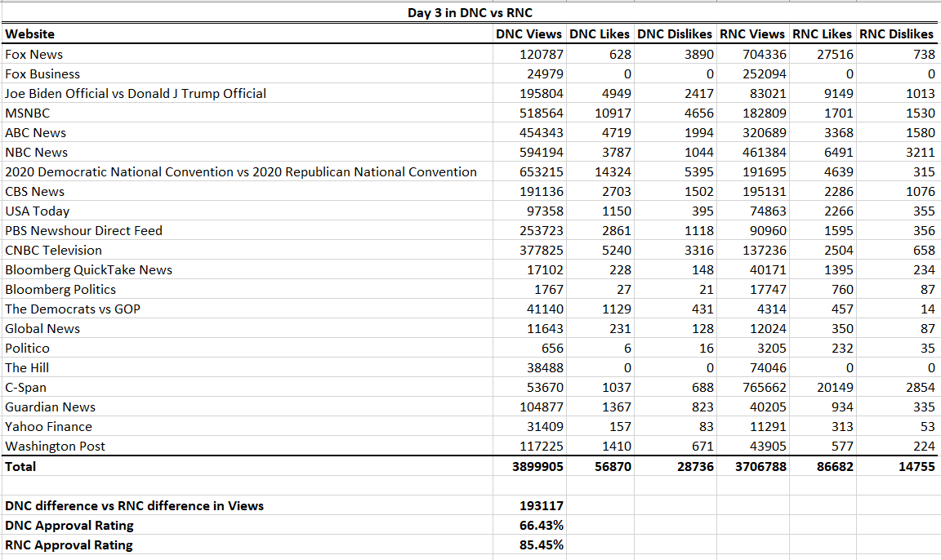Select C-Span RNC Likes value 20149

click(x=823, y=387)
